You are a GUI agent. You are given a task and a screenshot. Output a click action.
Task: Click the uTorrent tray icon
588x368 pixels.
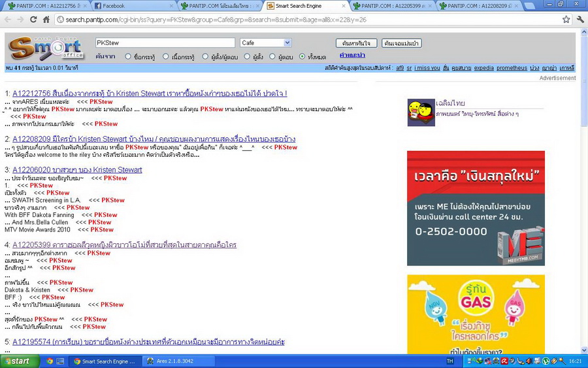(x=546, y=361)
